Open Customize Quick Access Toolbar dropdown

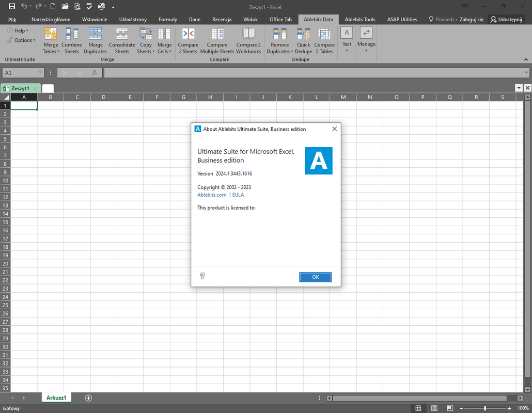coord(113,6)
